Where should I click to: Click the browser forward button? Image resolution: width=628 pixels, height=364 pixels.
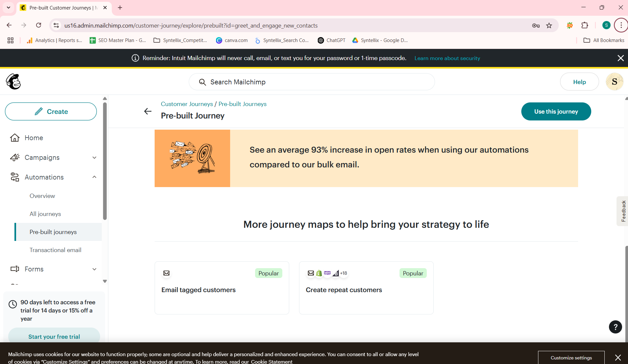click(24, 25)
